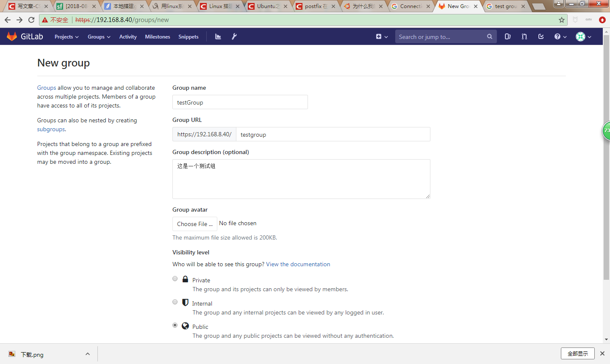Select the Private visibility radio button
The image size is (610, 364).
point(175,279)
